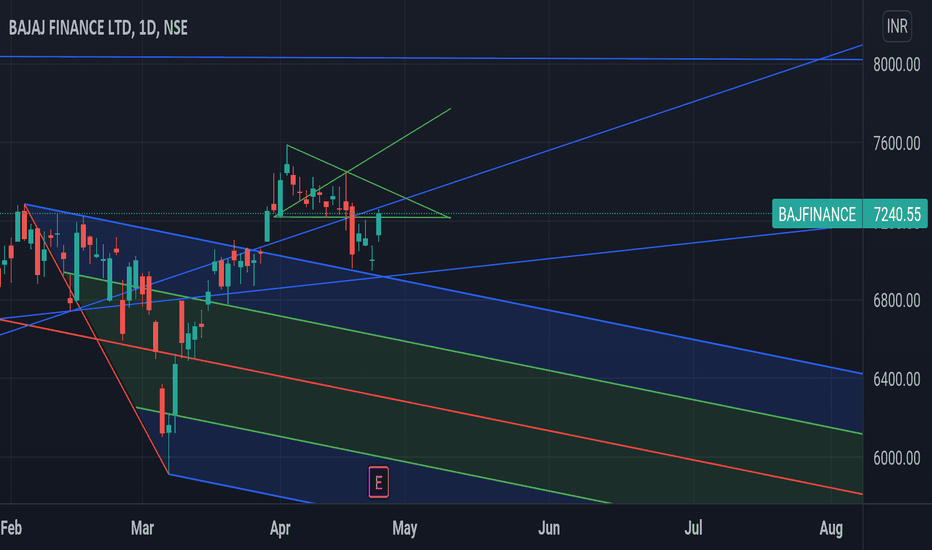Click the Jun label on time axis
The image size is (932, 550).
(549, 527)
